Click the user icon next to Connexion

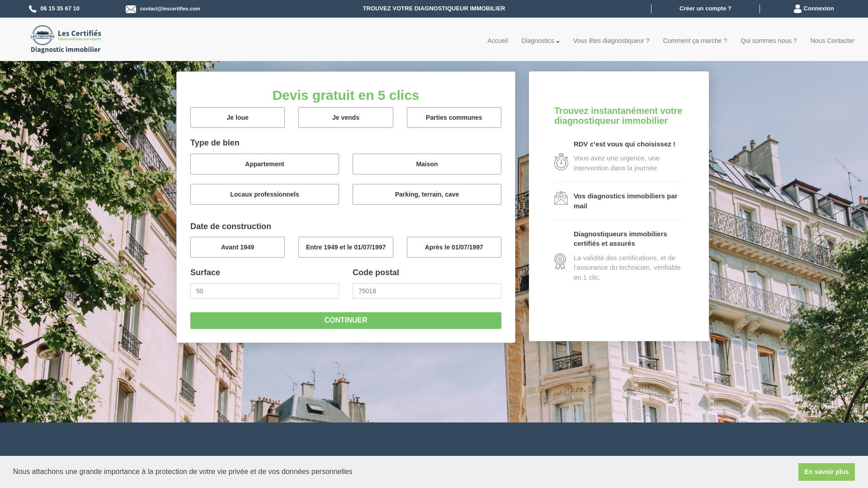click(x=797, y=8)
